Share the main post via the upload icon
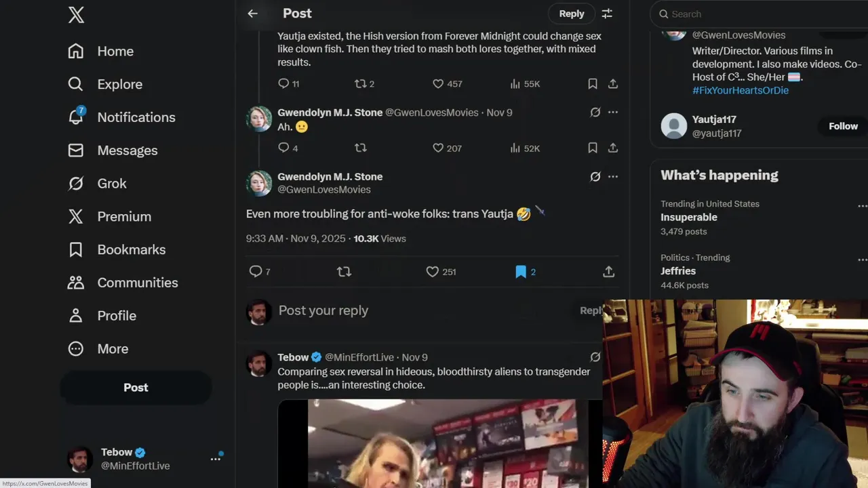This screenshot has width=868, height=488. 609,272
